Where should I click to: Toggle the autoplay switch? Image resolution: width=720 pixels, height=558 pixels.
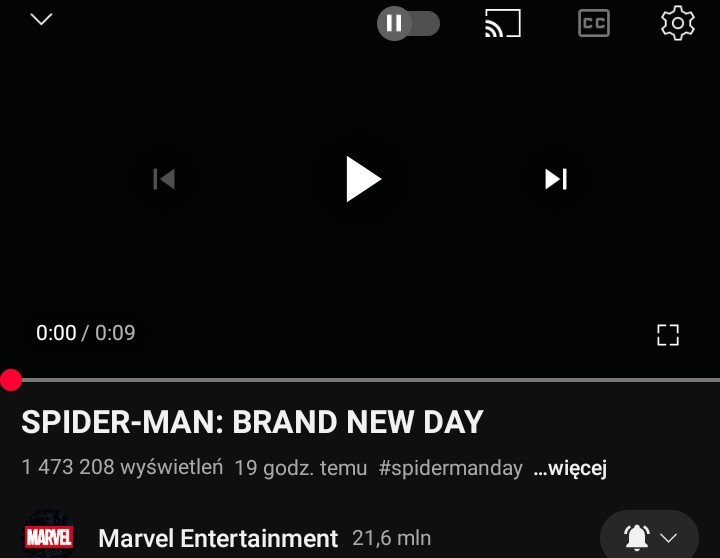click(408, 23)
